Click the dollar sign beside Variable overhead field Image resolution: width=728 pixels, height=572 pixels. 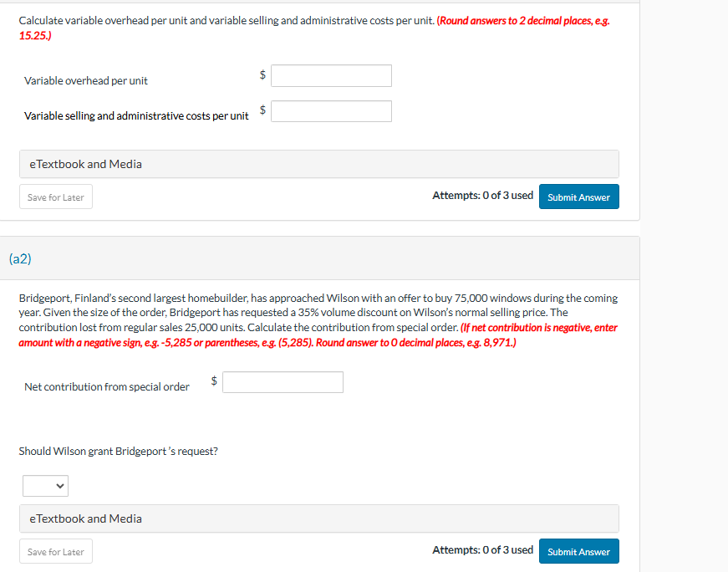coord(262,74)
